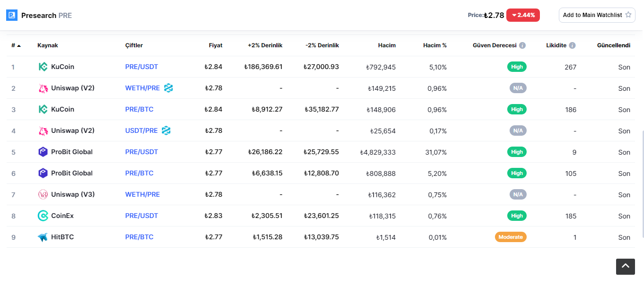
Task: Click the CoinEx logo in row 8
Action: 43,216
